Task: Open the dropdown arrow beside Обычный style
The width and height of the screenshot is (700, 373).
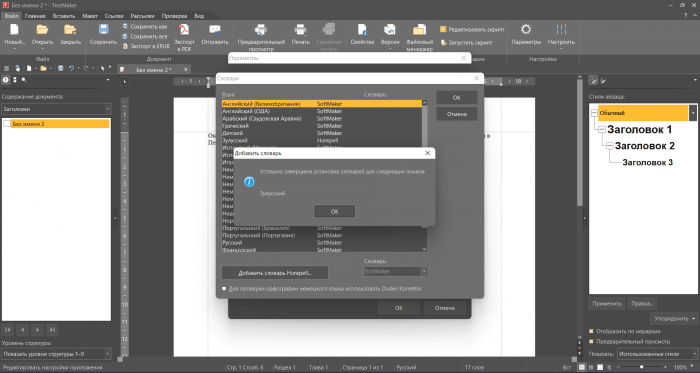Action: click(x=692, y=113)
